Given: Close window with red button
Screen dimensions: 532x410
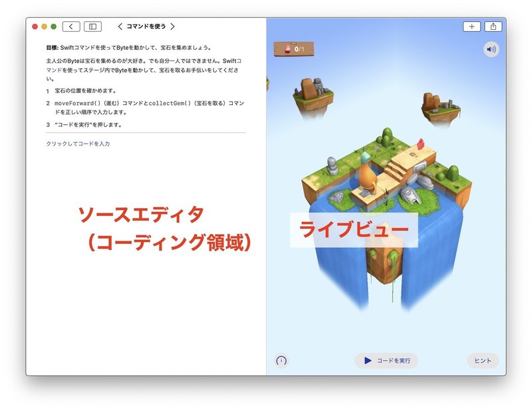Looking at the screenshot, I should (35, 27).
